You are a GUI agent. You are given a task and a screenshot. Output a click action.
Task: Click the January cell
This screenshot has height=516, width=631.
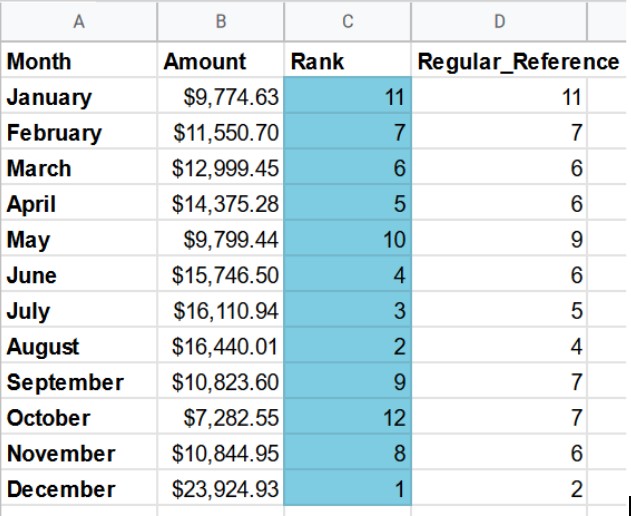pos(78,98)
